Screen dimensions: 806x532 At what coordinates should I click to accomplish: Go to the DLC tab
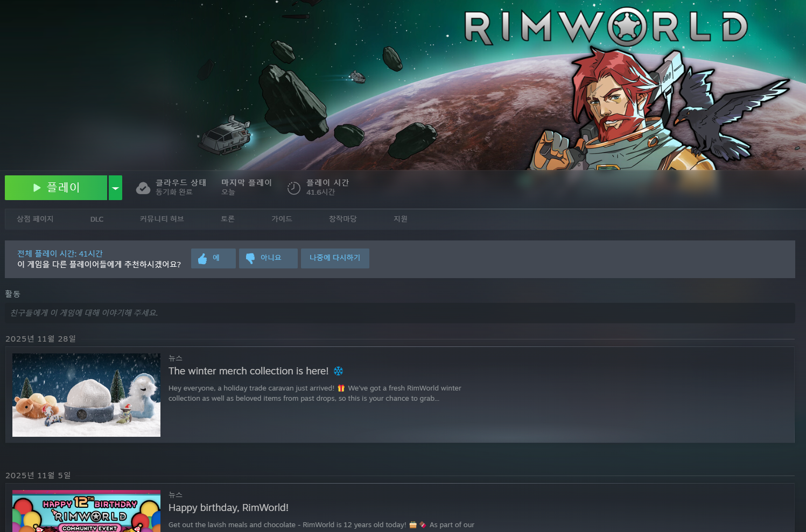pyautogui.click(x=97, y=219)
